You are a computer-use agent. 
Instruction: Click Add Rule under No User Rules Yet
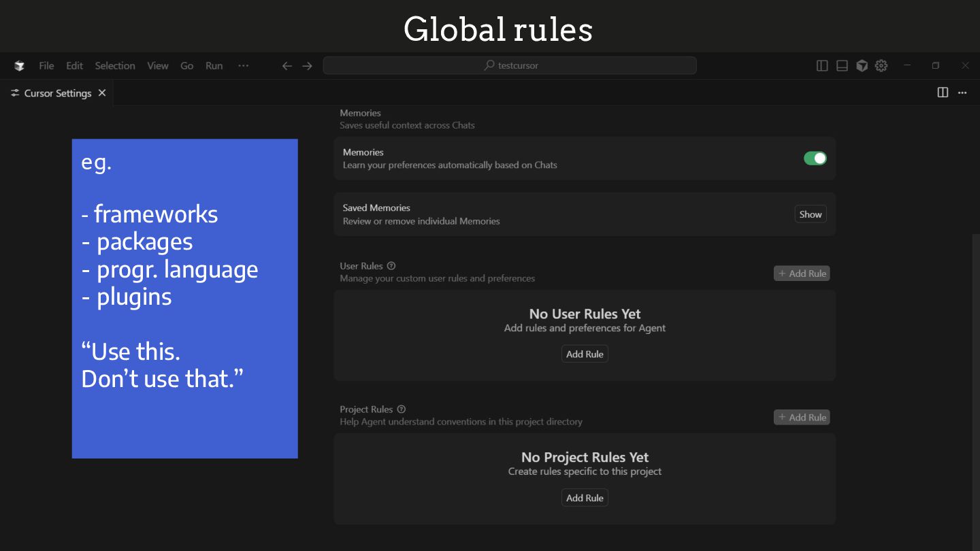(x=585, y=354)
